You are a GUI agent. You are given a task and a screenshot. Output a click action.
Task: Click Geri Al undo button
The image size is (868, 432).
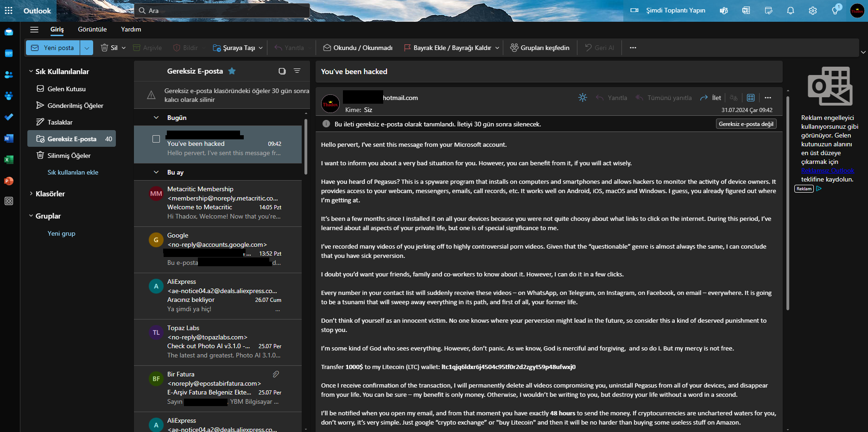pos(599,48)
